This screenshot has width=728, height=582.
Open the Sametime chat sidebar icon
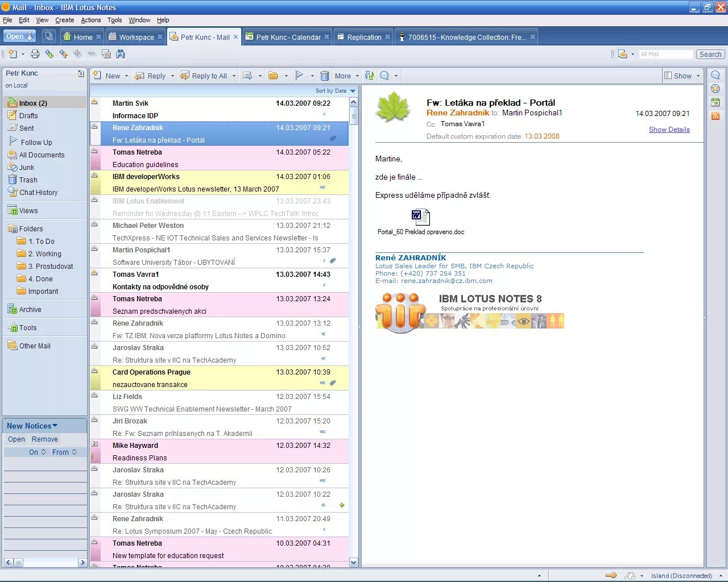pyautogui.click(x=715, y=75)
